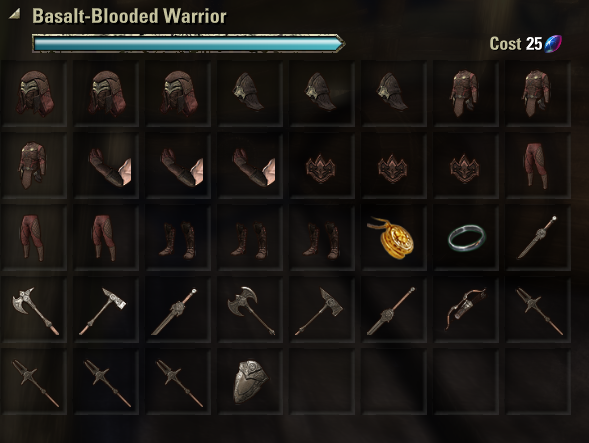The height and width of the screenshot is (443, 589).
Task: Select the bow weapon icon
Action: [466, 310]
